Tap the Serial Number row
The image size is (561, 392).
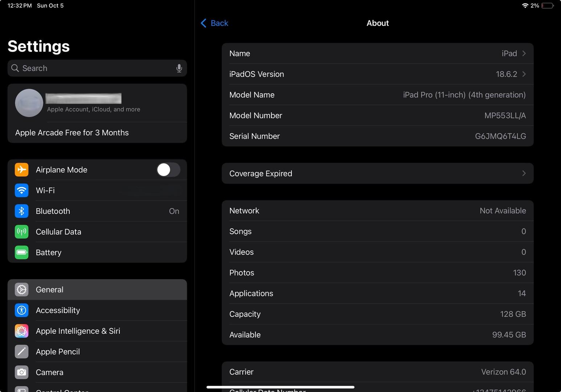(x=377, y=136)
